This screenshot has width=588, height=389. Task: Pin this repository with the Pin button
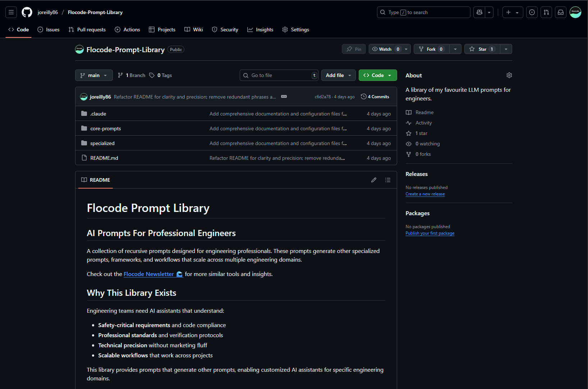(354, 49)
